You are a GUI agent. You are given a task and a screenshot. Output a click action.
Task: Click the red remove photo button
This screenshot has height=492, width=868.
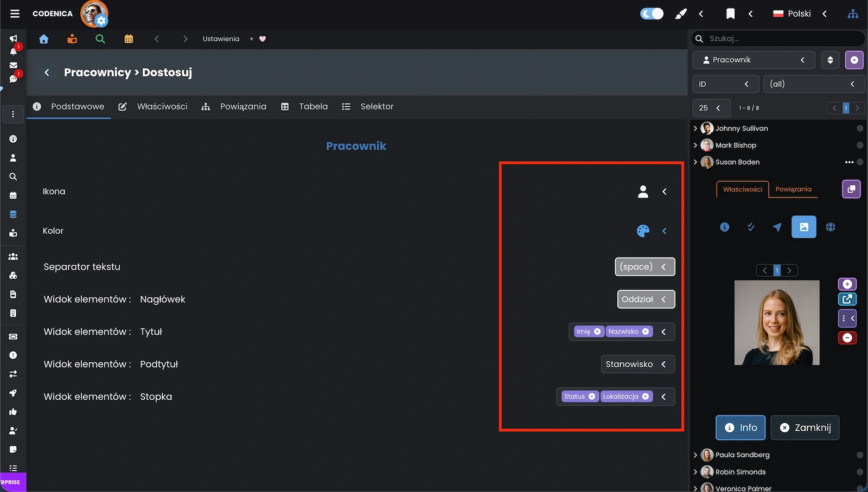(847, 338)
